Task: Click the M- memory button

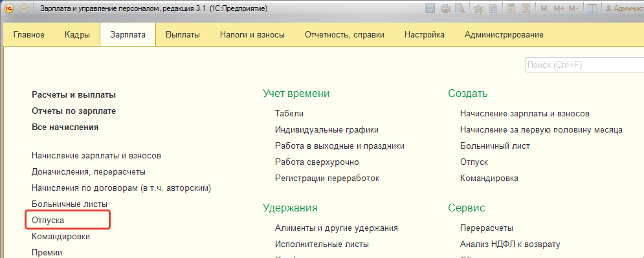Action: (x=573, y=8)
